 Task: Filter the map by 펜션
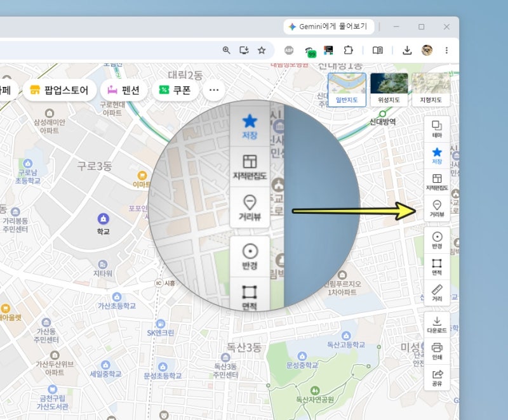(x=123, y=89)
